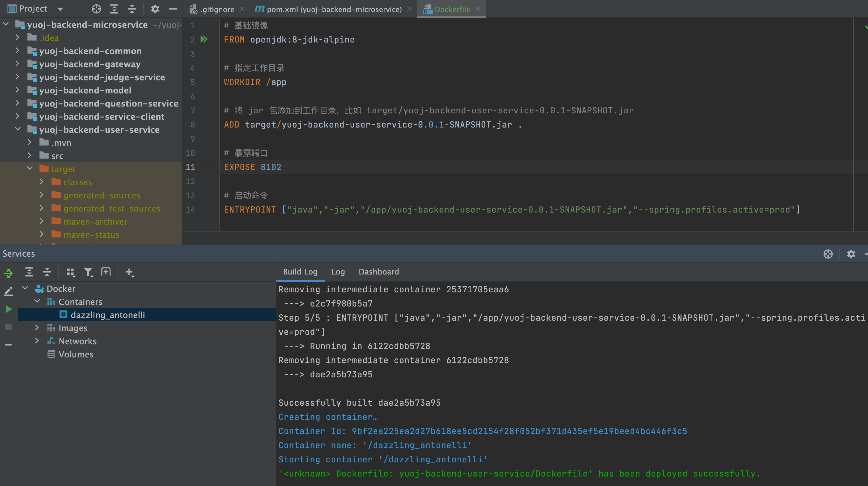Close the .gitignore tab

click(x=242, y=9)
